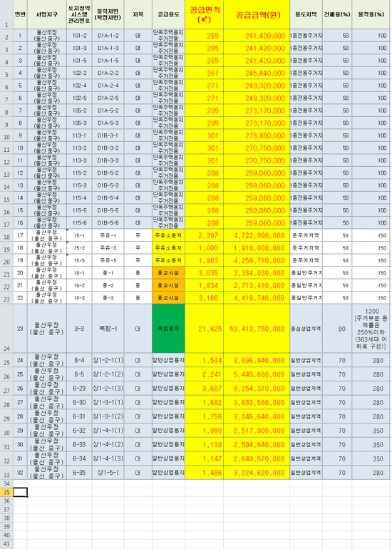
Task: Select supply amount 4,419,740,000
Action: [x=257, y=298]
